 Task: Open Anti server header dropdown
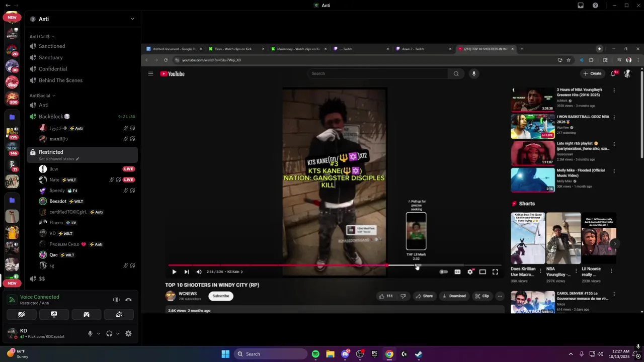click(x=132, y=19)
